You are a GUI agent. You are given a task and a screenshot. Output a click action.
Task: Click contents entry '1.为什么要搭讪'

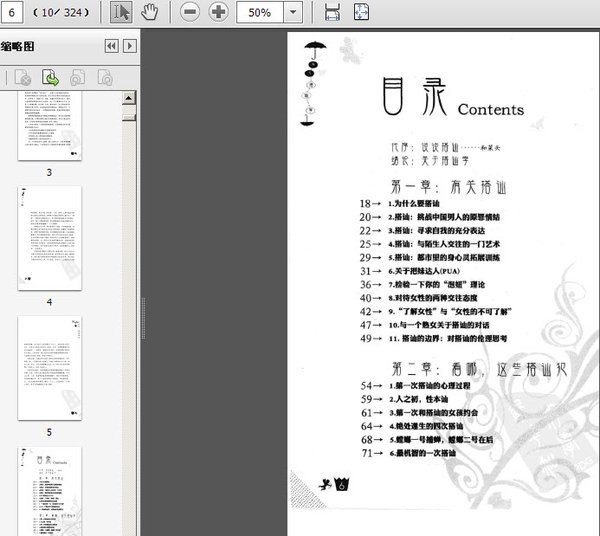click(x=414, y=204)
